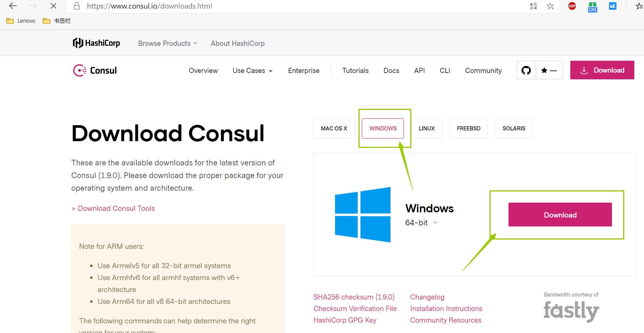
Task: Click the Download Consul heading
Action: [168, 133]
